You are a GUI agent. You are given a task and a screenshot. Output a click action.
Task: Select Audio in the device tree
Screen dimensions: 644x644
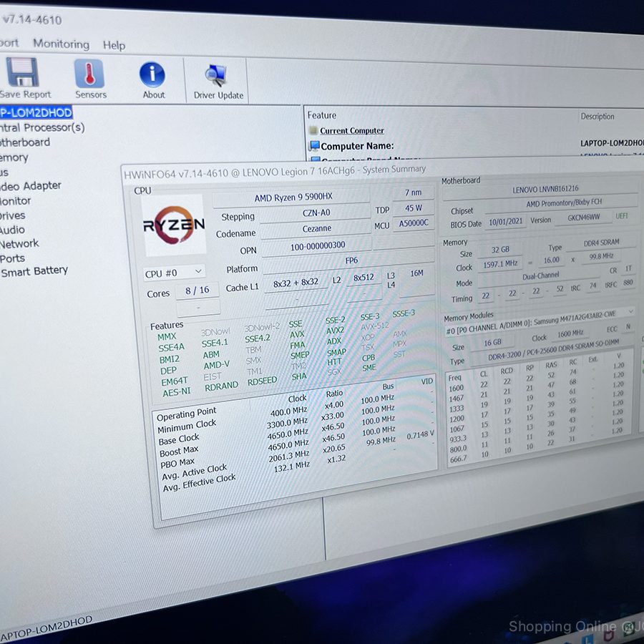click(12, 230)
